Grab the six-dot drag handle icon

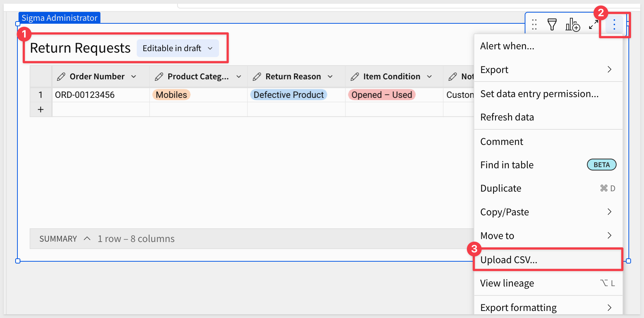pos(534,25)
